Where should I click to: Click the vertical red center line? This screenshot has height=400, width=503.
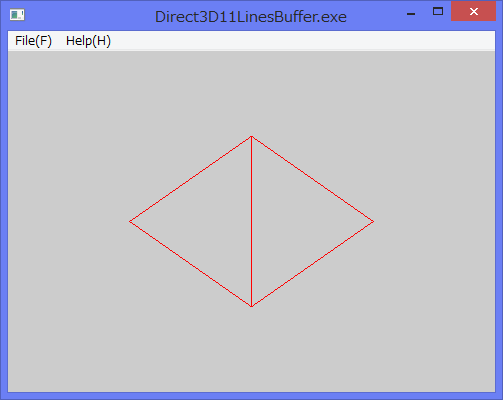tap(251, 221)
